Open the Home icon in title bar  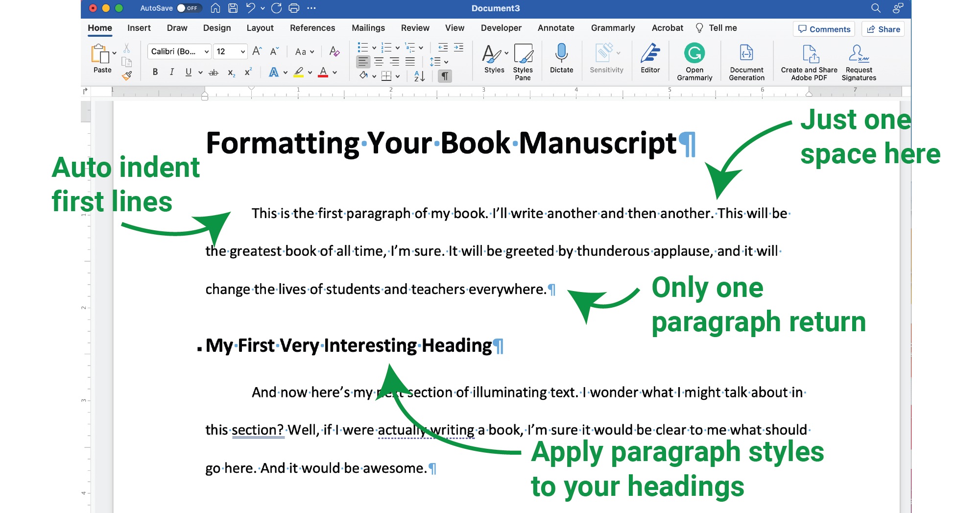(215, 8)
